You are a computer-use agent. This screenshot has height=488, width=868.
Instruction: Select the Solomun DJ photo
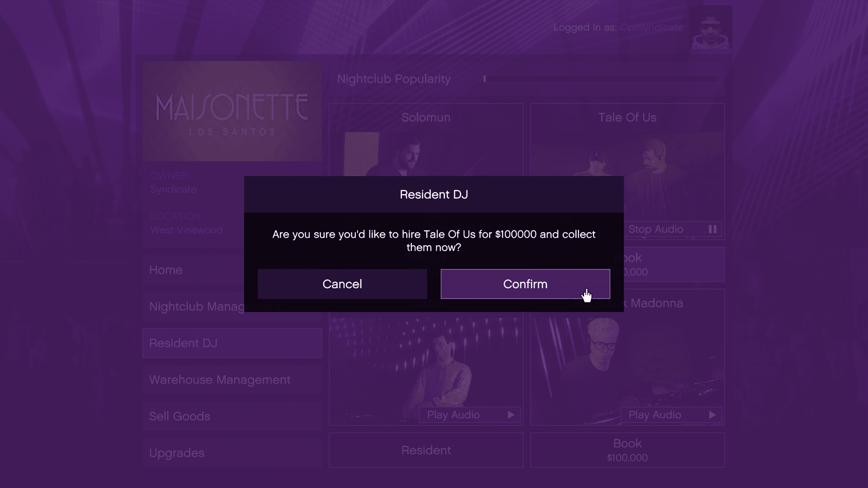(426, 154)
